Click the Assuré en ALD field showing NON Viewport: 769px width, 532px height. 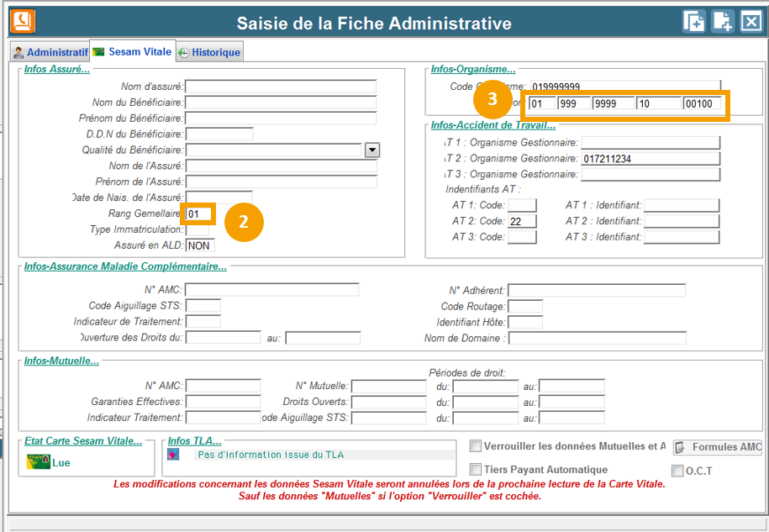tap(200, 245)
